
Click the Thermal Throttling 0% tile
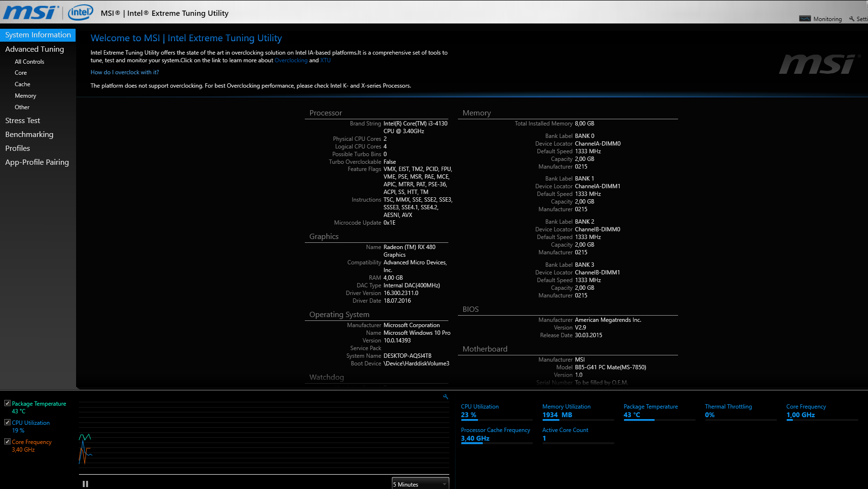point(741,412)
